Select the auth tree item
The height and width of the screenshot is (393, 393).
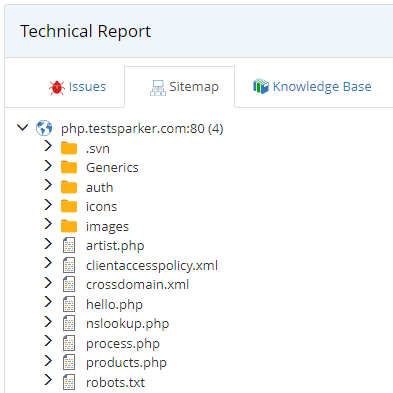coord(99,187)
